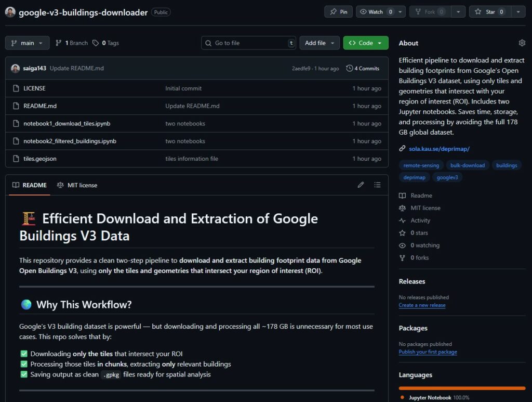Open the Packages heading link
Image resolution: width=532 pixels, height=402 pixels.
pos(413,328)
